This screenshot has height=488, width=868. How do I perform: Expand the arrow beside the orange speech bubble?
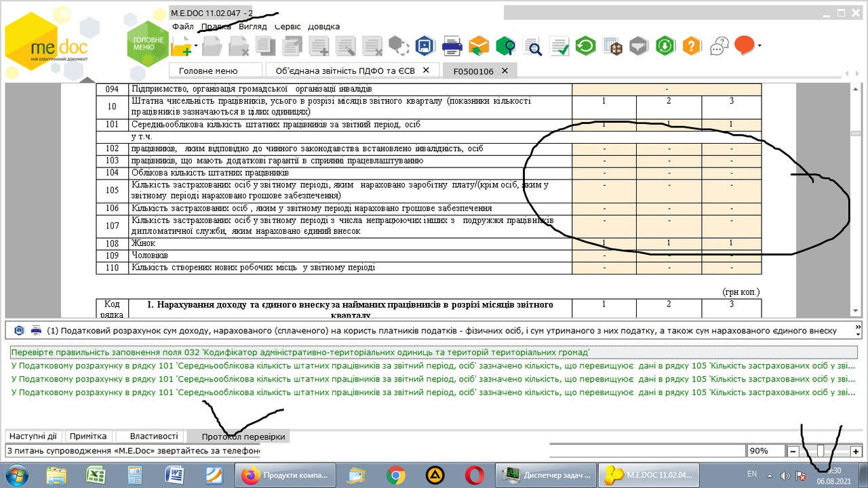pyautogui.click(x=759, y=46)
